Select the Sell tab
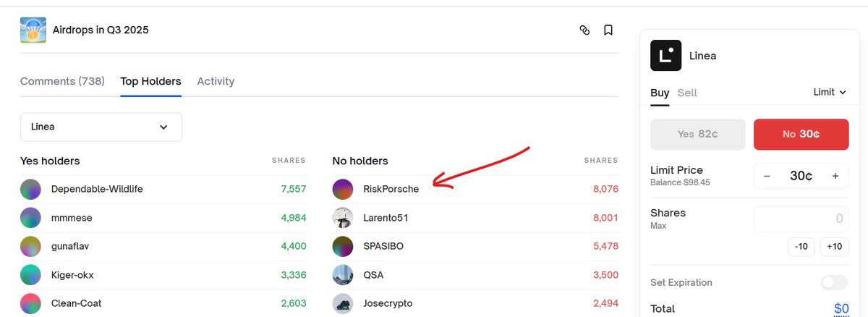The height and width of the screenshot is (317, 868). point(687,93)
